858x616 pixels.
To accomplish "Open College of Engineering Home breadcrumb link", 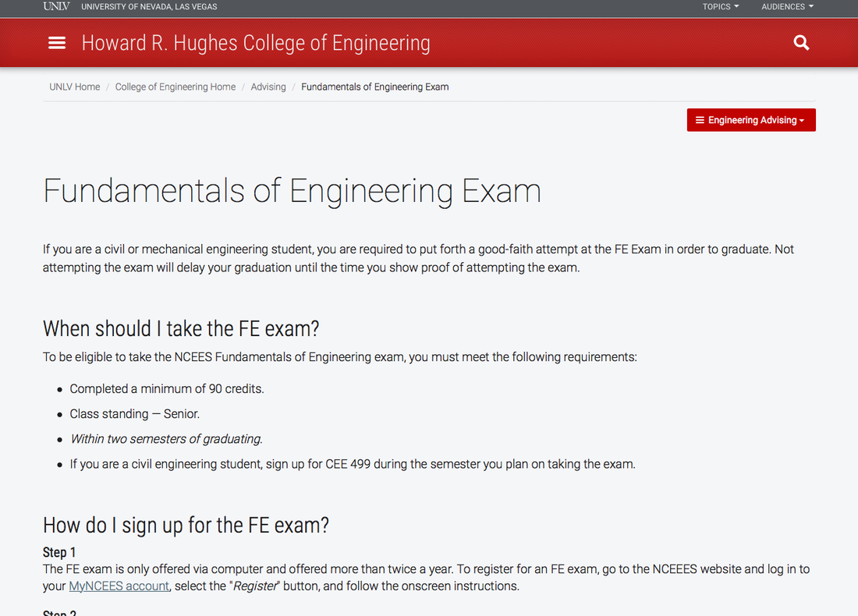I will click(175, 87).
